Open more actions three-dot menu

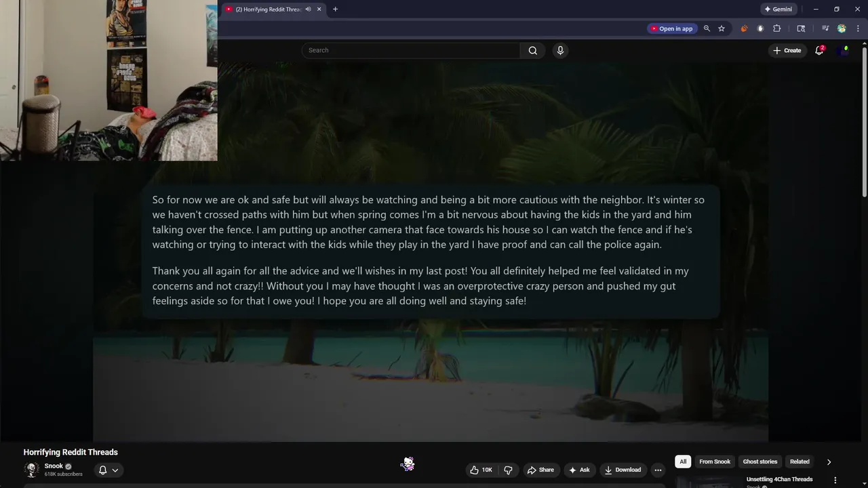pyautogui.click(x=658, y=470)
